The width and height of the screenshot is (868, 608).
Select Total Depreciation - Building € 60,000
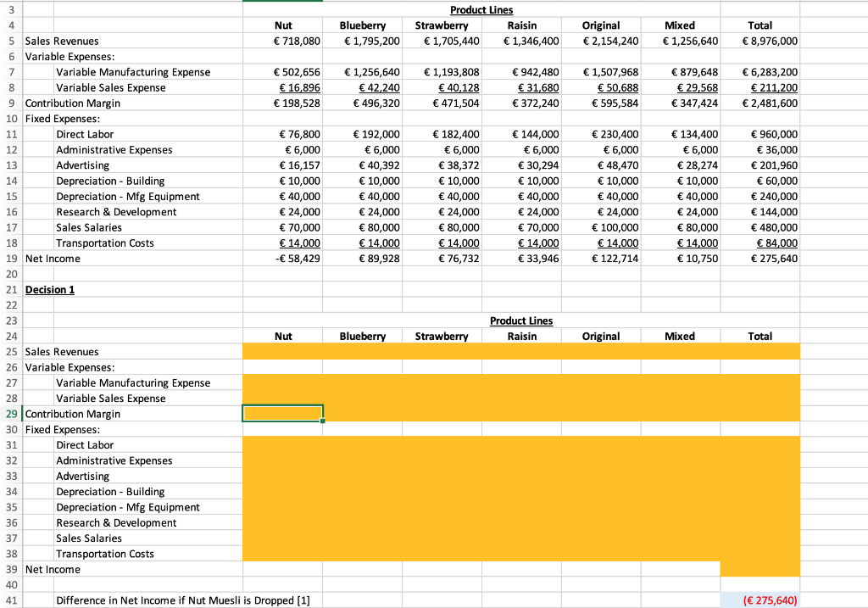point(760,181)
